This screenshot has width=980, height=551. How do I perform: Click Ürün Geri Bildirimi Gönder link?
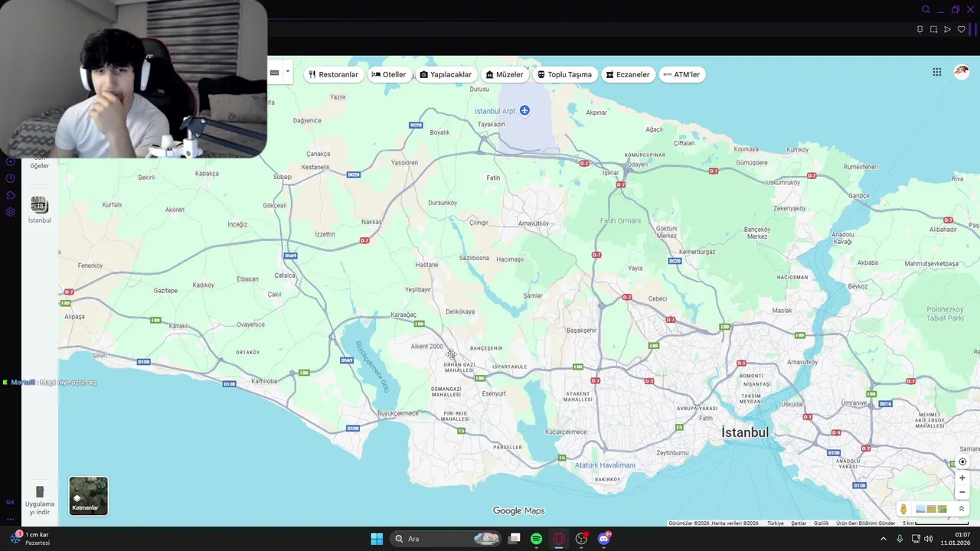pos(865,523)
